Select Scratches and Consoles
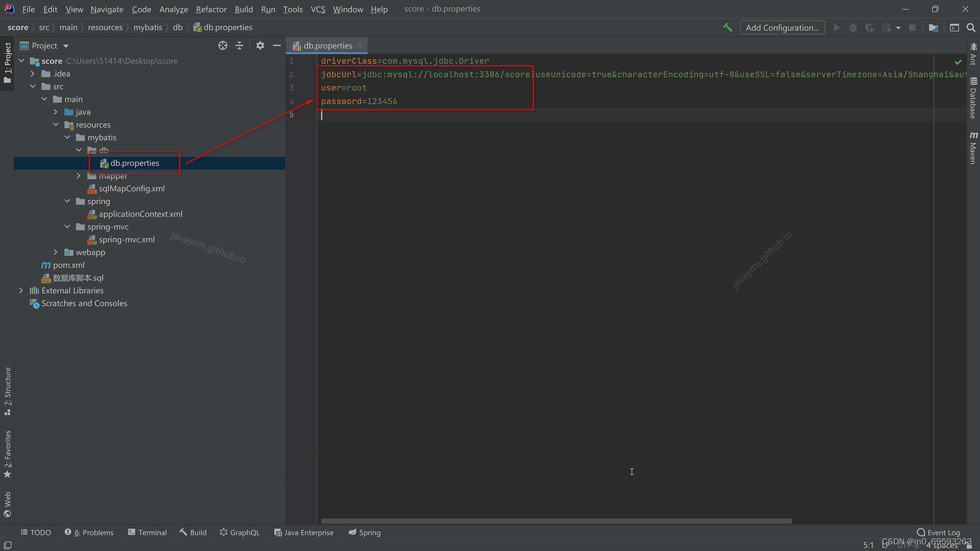Viewport: 980px width, 551px height. click(x=84, y=303)
